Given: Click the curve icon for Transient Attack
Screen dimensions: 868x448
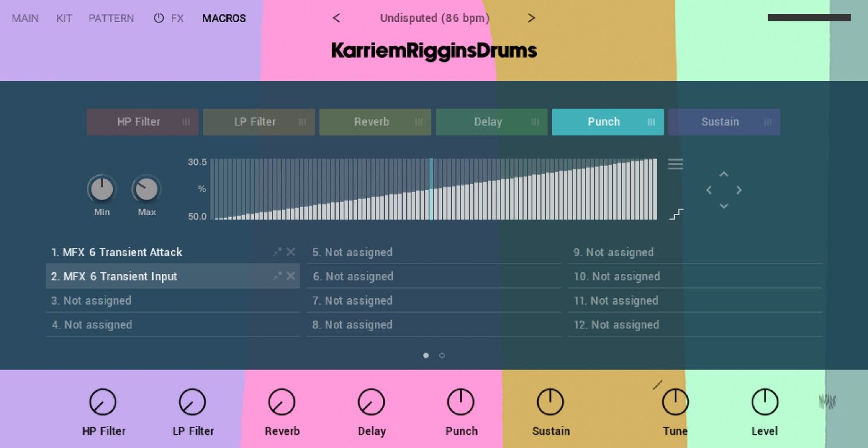Looking at the screenshot, I should pos(277,252).
